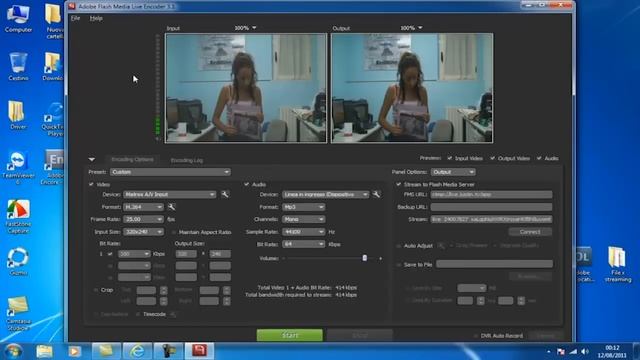Open the Sample Rate dropdown
Screen dimensions: 640x360
[303, 232]
